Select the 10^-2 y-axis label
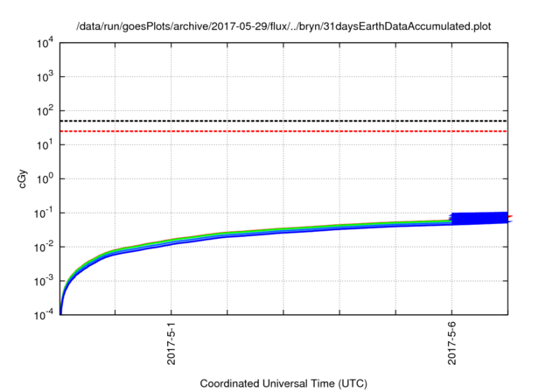The image size is (560, 392). click(x=45, y=247)
